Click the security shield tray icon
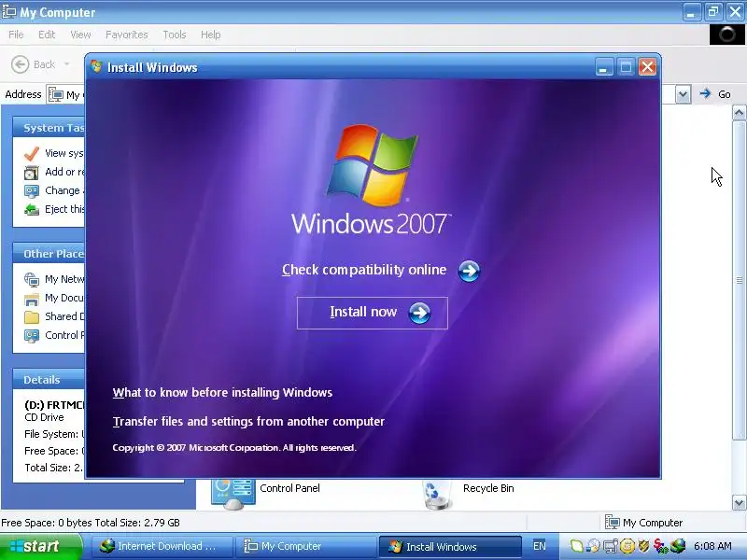 tap(643, 546)
